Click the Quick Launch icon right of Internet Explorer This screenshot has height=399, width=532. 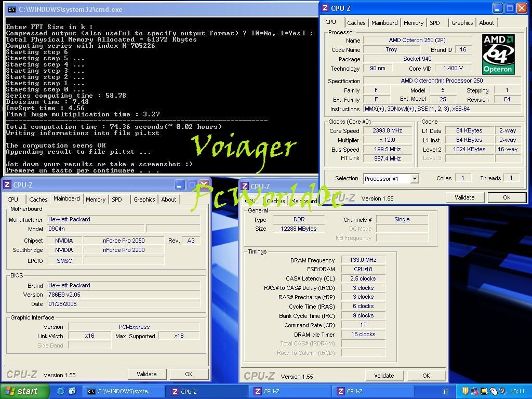72,391
